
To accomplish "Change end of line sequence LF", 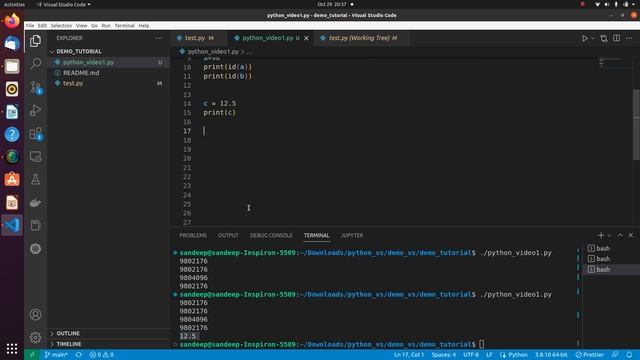I will 489,355.
